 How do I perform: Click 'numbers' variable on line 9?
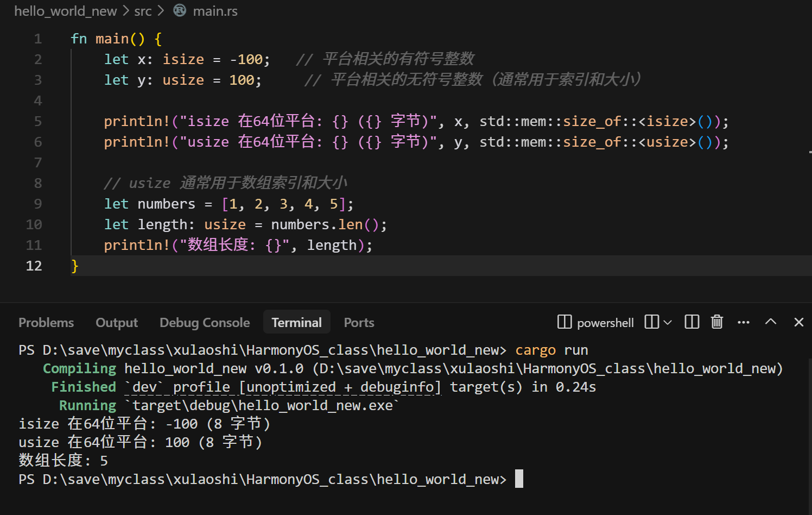point(166,204)
